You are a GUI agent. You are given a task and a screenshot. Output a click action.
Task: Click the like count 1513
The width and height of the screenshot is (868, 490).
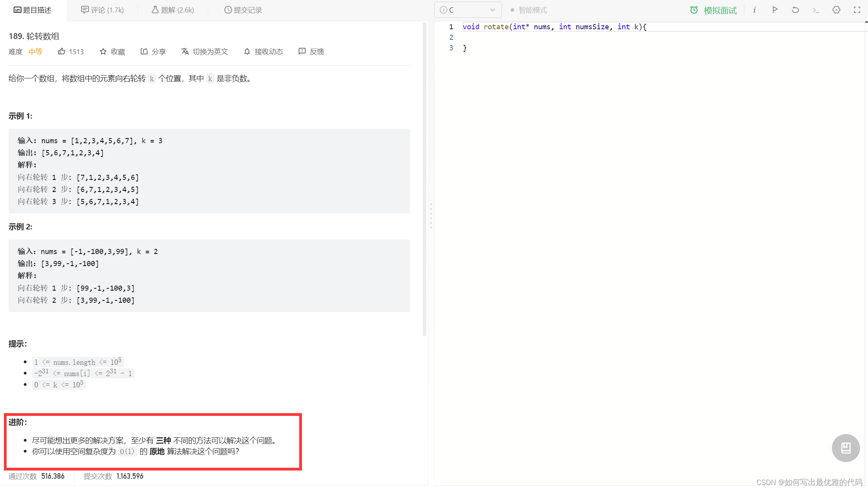(76, 51)
